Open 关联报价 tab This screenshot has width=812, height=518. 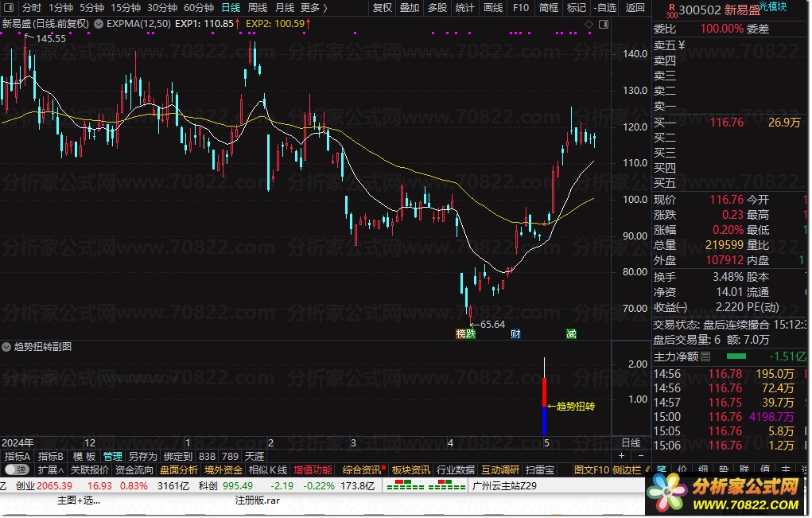click(x=89, y=469)
